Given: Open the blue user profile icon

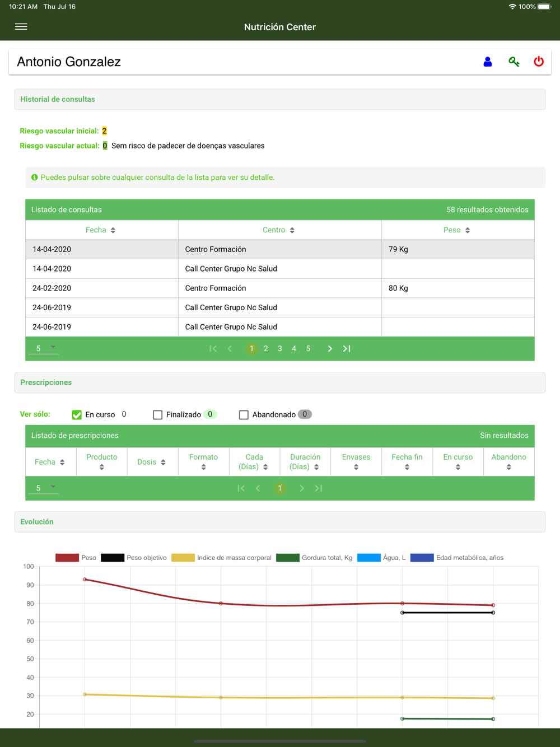Looking at the screenshot, I should (488, 62).
